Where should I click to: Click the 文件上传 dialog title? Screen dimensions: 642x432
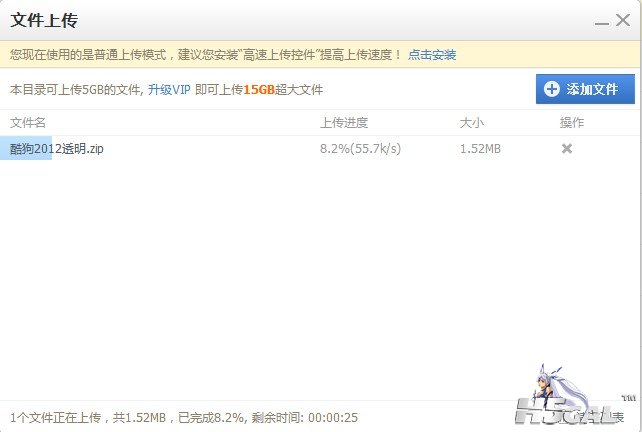(44, 20)
